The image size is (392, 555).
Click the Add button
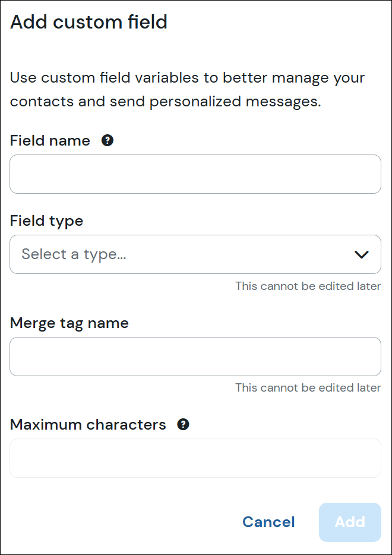[350, 522]
